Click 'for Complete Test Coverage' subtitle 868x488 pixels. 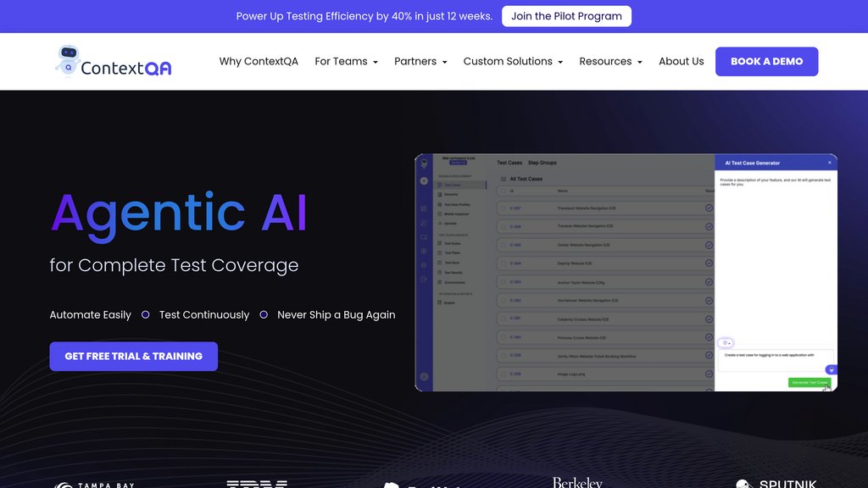(x=174, y=265)
